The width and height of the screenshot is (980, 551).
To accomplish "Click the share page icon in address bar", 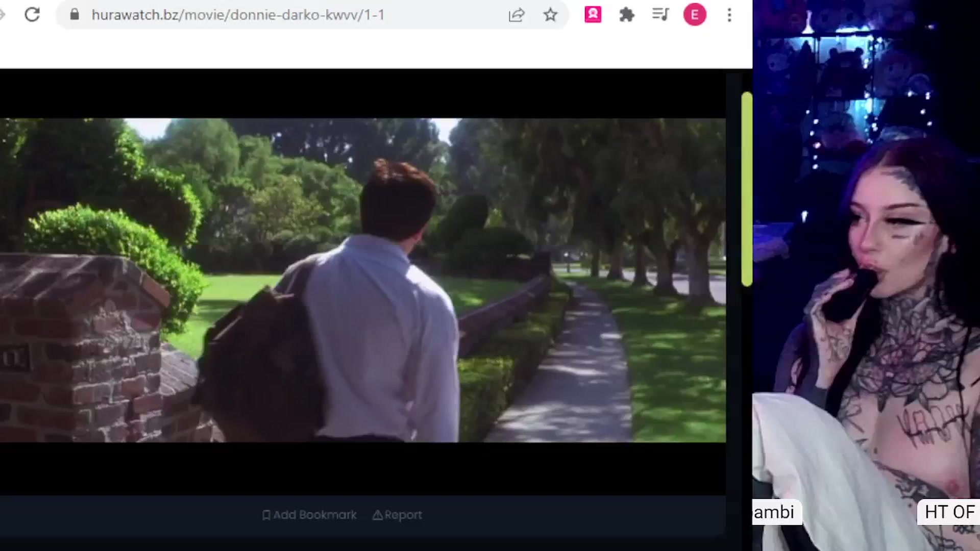I will click(517, 15).
